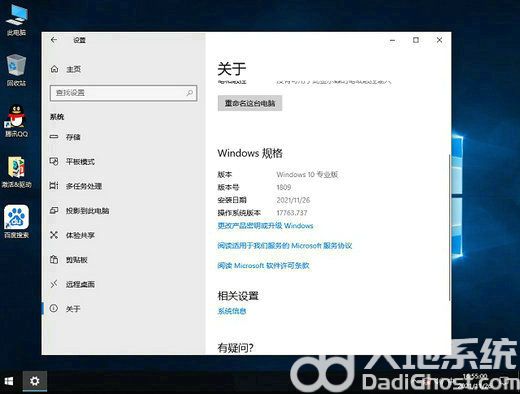Open 此电脑 desktop icon
The height and width of the screenshot is (394, 520).
coord(16,21)
